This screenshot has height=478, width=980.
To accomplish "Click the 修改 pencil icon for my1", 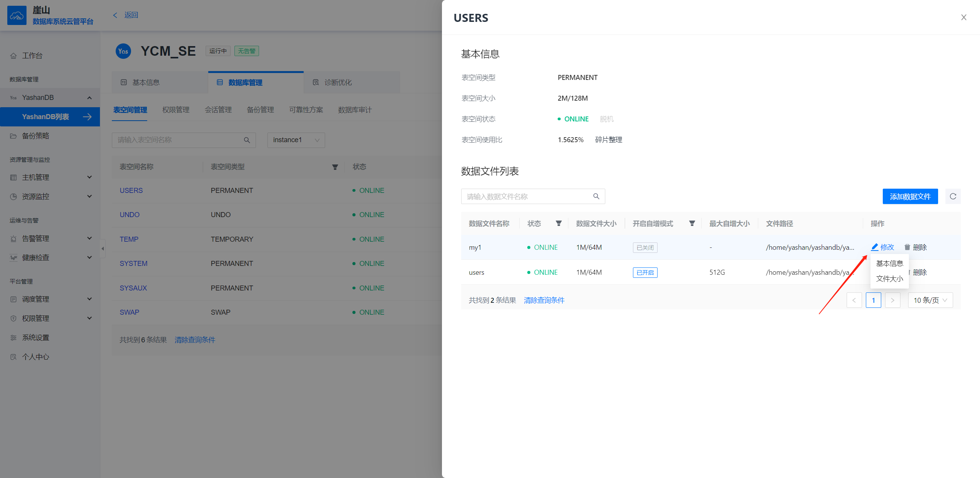I will 875,247.
